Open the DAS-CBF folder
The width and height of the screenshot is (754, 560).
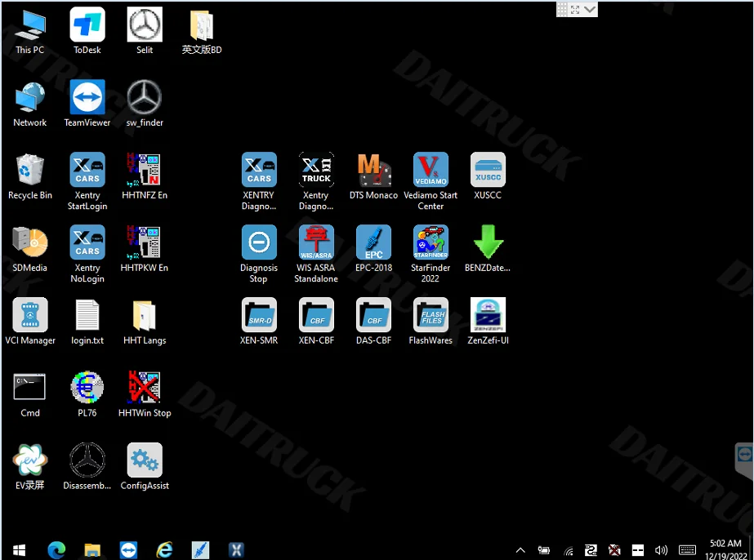click(x=373, y=321)
